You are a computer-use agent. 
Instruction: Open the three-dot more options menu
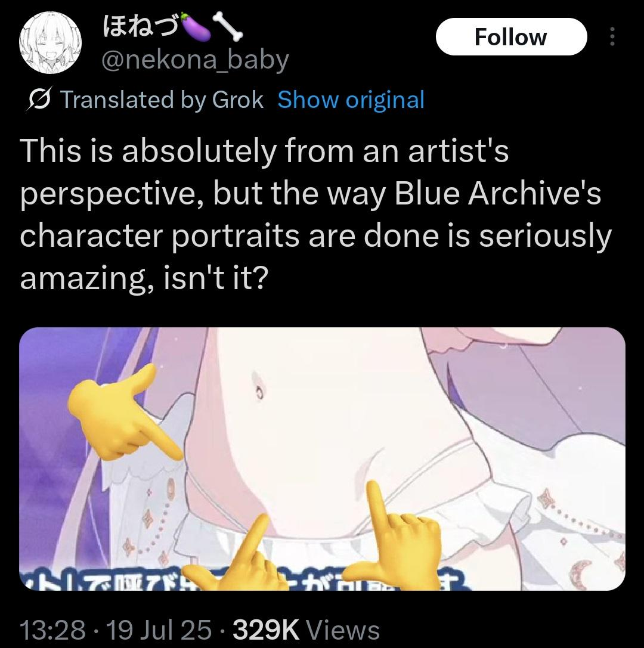tap(612, 37)
